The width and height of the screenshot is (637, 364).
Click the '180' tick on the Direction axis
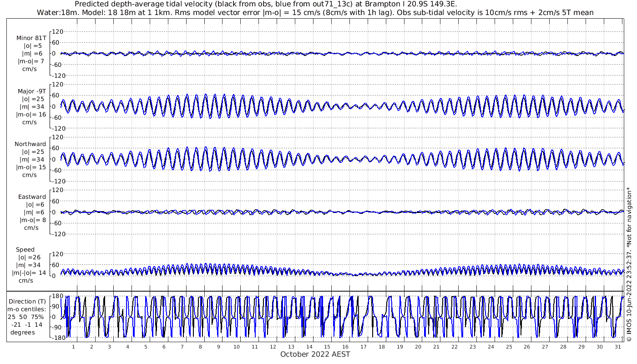pyautogui.click(x=57, y=296)
